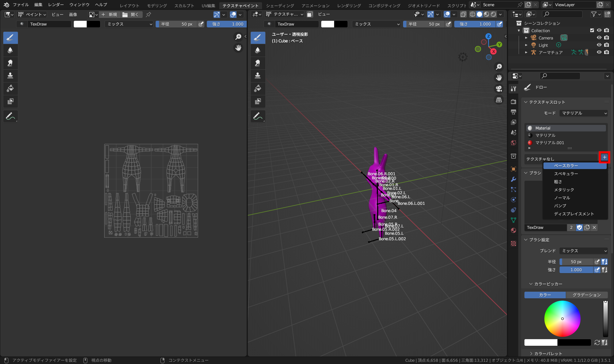The image size is (614, 364).
Task: Select the Soften brush tool in 3D viewport
Action: pos(258,50)
